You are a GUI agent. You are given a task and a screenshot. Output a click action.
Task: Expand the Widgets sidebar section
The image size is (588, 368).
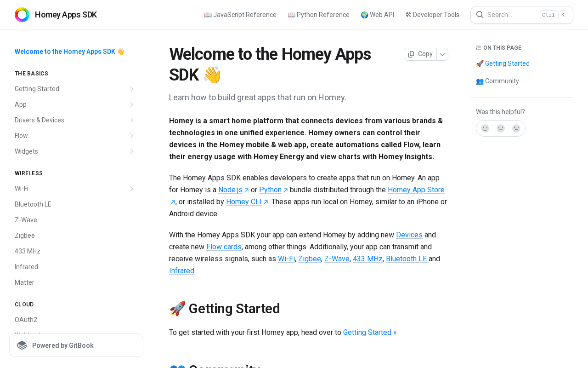(131, 151)
